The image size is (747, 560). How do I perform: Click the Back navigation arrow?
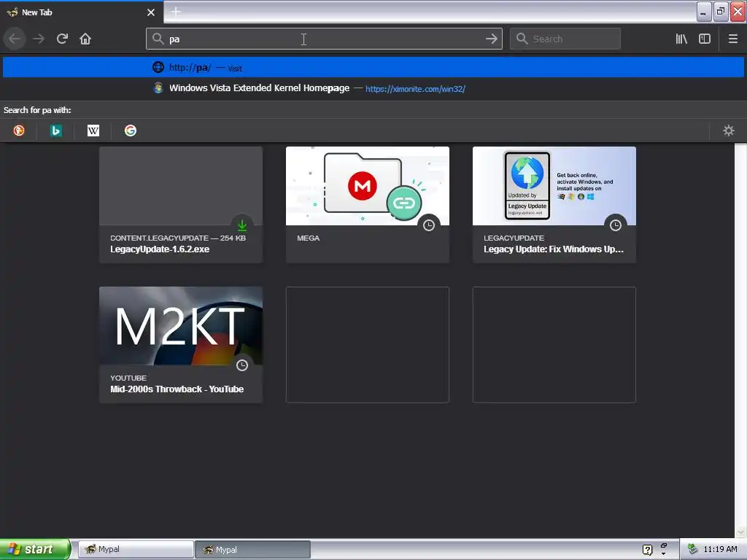click(15, 39)
